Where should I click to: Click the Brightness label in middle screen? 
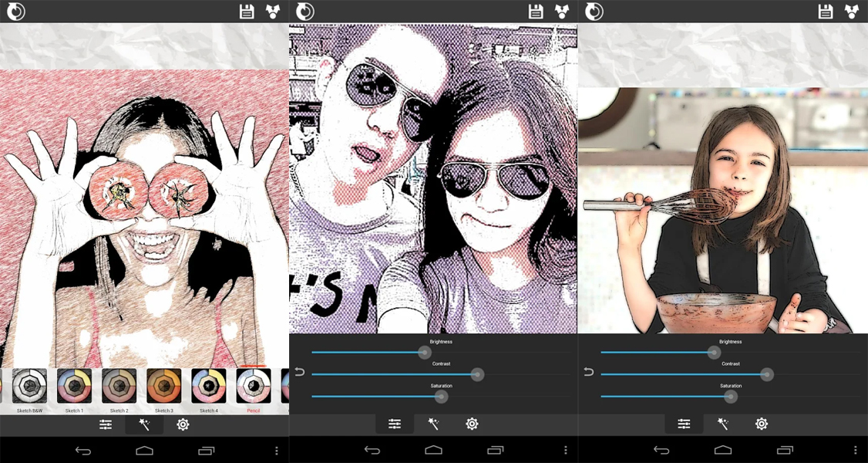tap(441, 342)
